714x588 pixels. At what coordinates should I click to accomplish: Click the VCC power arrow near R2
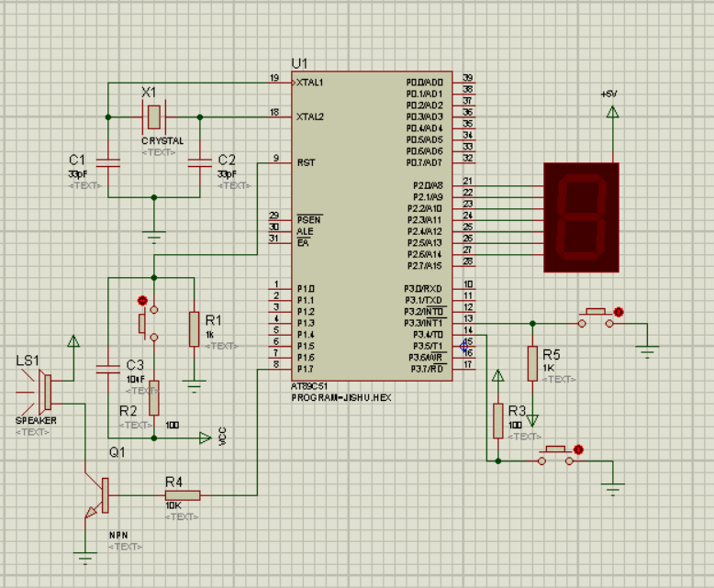pyautogui.click(x=206, y=438)
